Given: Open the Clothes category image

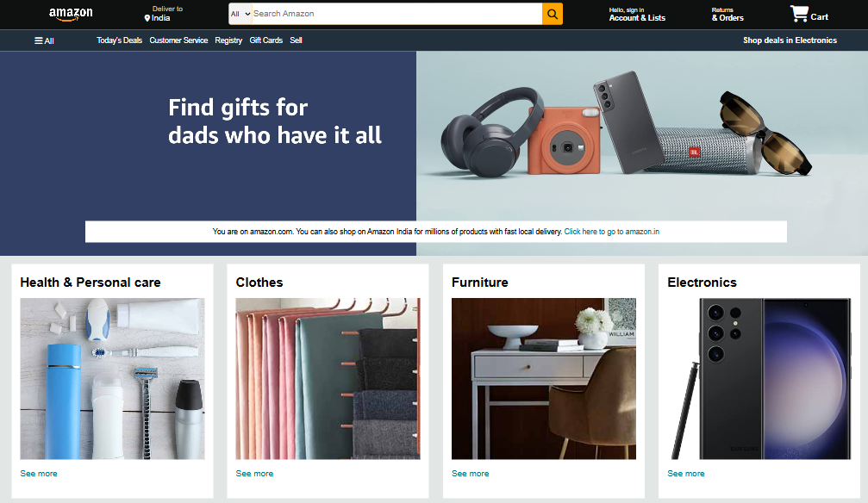Looking at the screenshot, I should coord(328,378).
